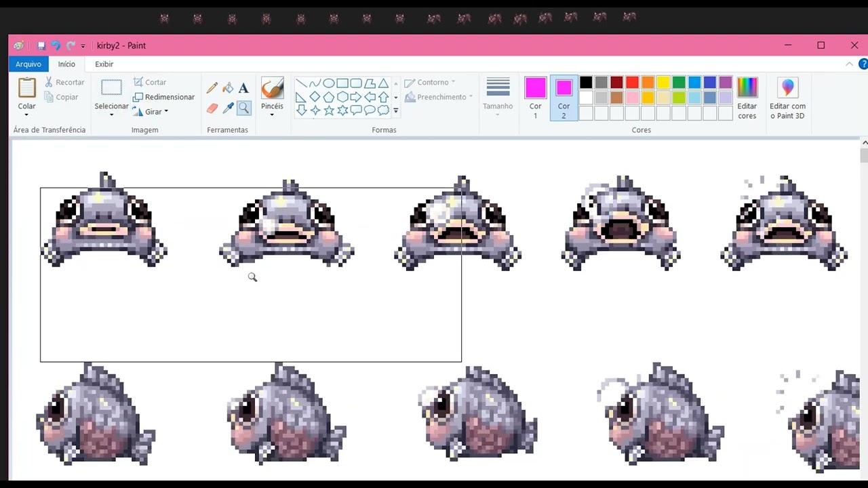Activate Cor 1 color slot
Screen dimensions: 868x488
(535, 98)
